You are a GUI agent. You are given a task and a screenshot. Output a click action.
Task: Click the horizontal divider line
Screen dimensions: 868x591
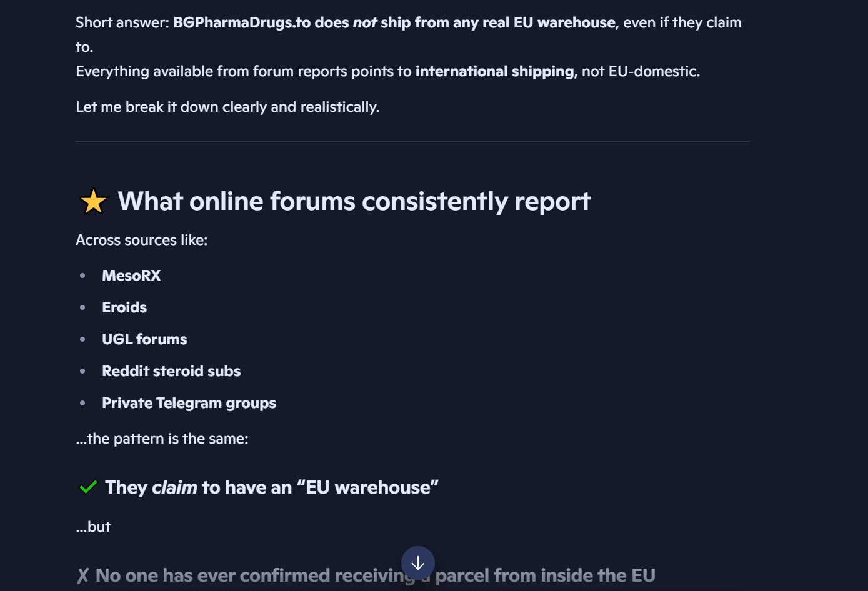point(413,142)
